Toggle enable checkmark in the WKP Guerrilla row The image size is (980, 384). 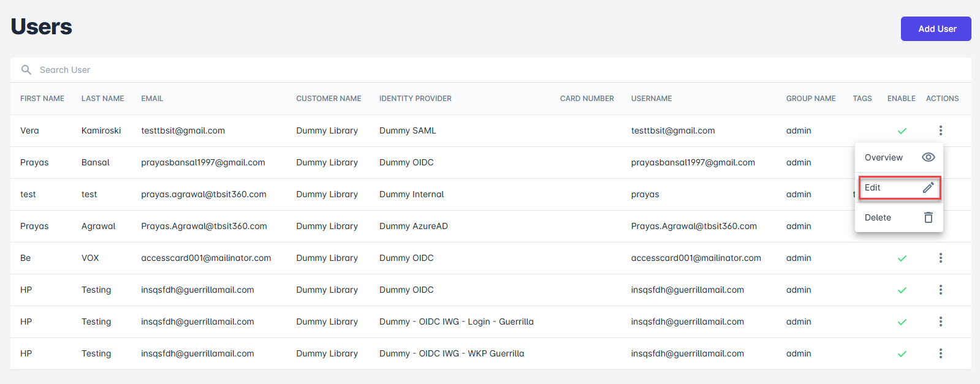902,354
